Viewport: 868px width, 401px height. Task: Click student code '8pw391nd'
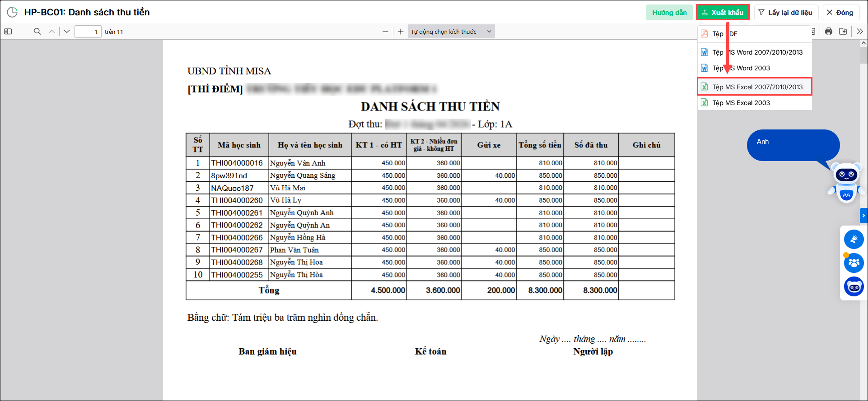(x=229, y=175)
